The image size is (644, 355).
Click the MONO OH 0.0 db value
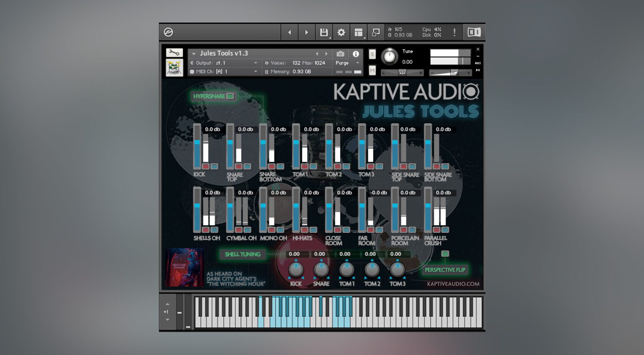click(279, 193)
